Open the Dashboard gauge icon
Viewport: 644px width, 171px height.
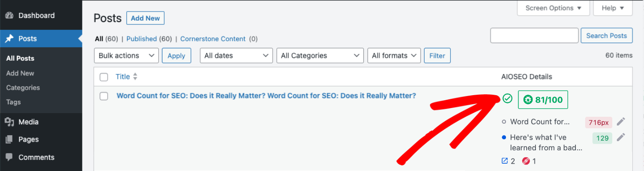(9, 16)
